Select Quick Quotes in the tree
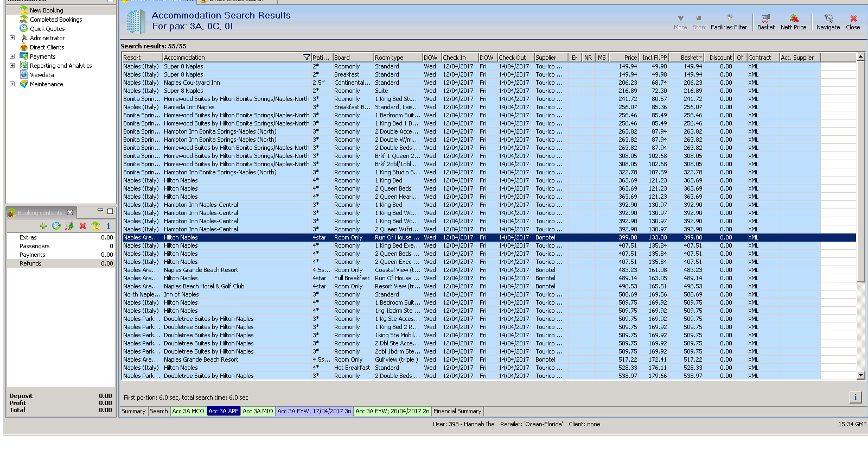This screenshot has width=868, height=467. (47, 29)
